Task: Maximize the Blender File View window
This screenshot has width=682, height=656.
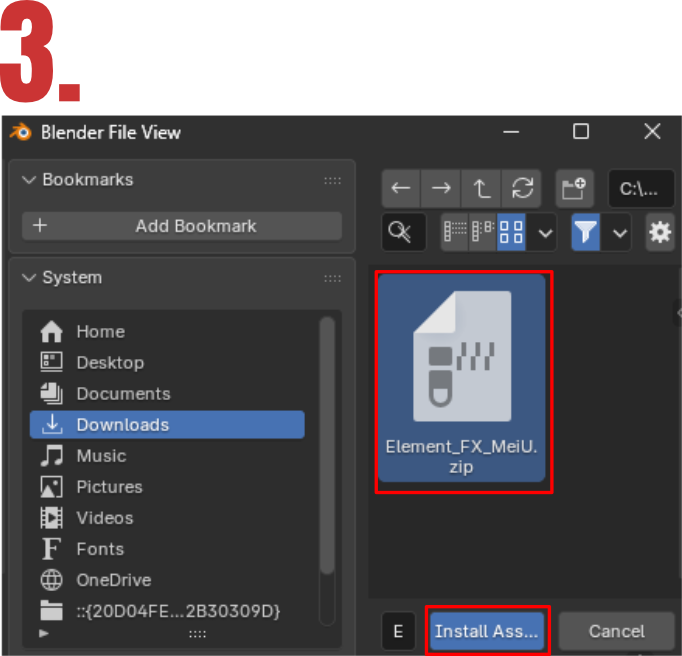Action: coord(581,131)
